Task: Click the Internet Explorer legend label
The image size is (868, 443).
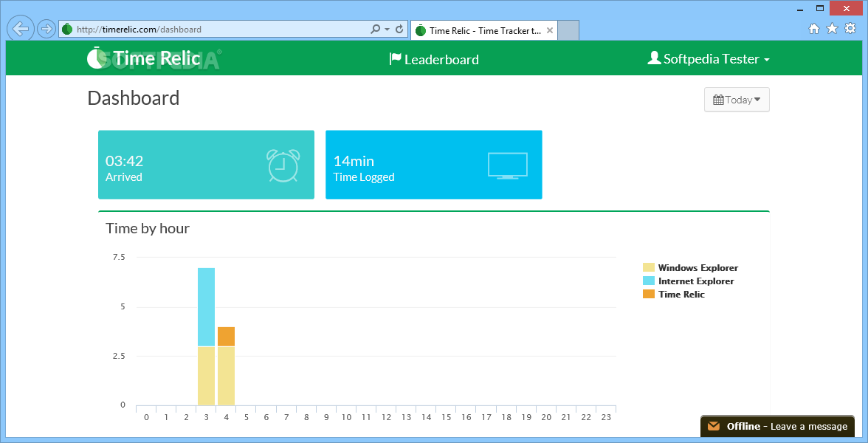Action: click(696, 281)
